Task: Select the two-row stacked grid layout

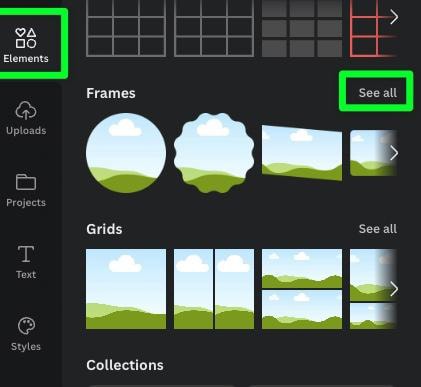Action: coord(302,289)
